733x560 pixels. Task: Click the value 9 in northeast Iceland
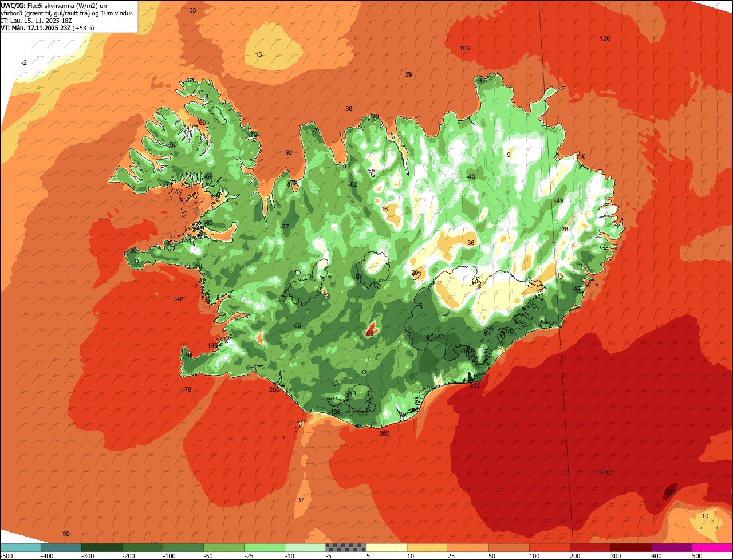point(509,155)
